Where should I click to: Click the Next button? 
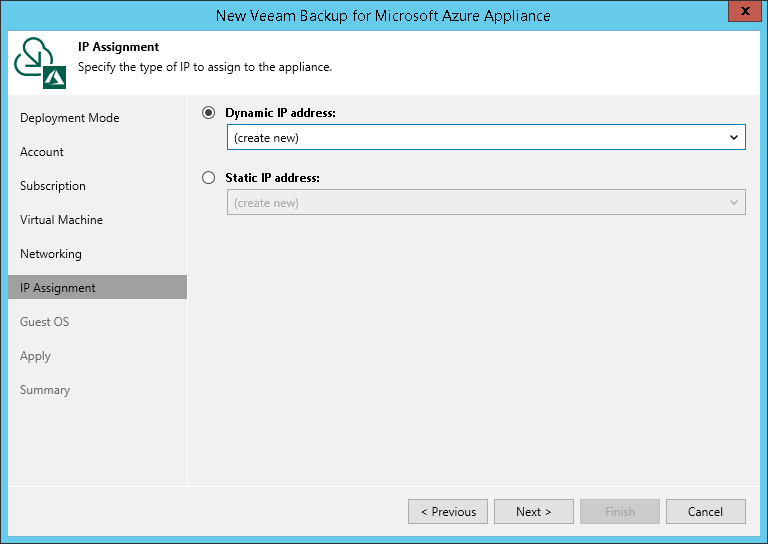pyautogui.click(x=534, y=512)
